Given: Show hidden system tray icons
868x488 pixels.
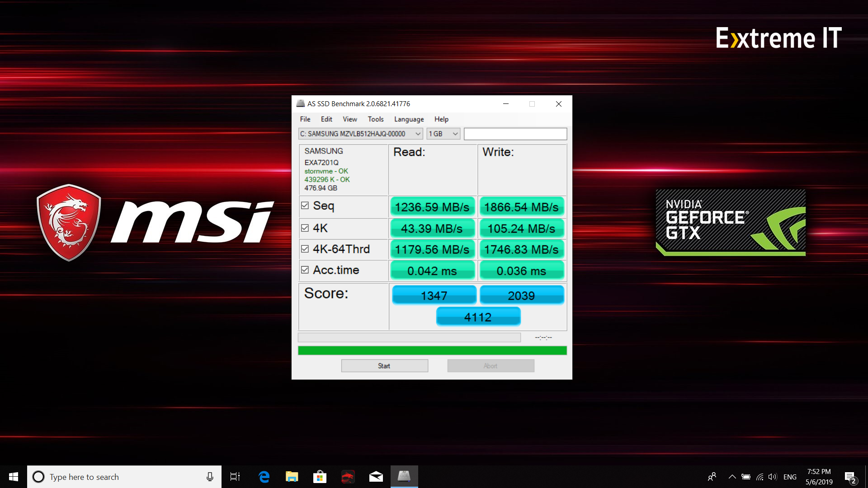Looking at the screenshot, I should pyautogui.click(x=732, y=477).
